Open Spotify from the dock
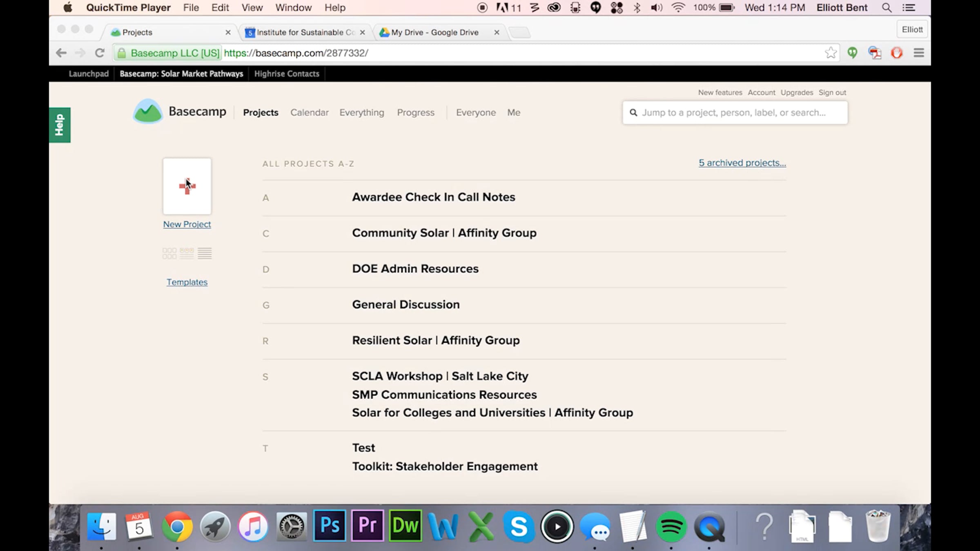 pos(671,527)
